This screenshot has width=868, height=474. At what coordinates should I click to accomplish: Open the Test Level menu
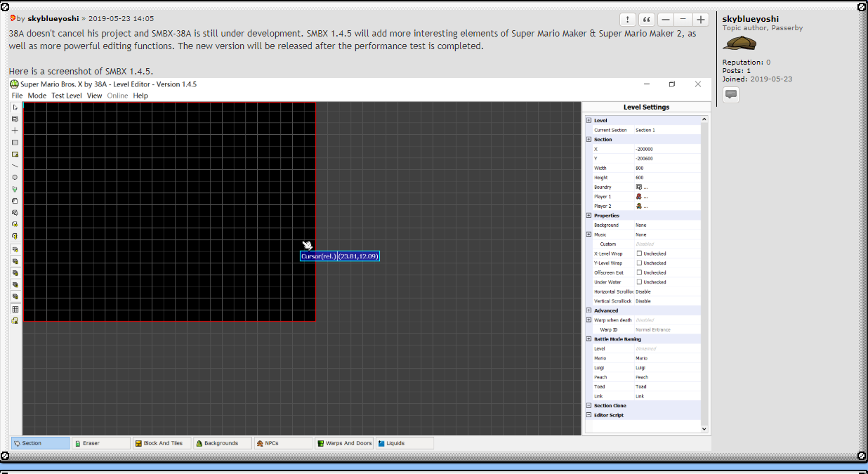coord(67,96)
